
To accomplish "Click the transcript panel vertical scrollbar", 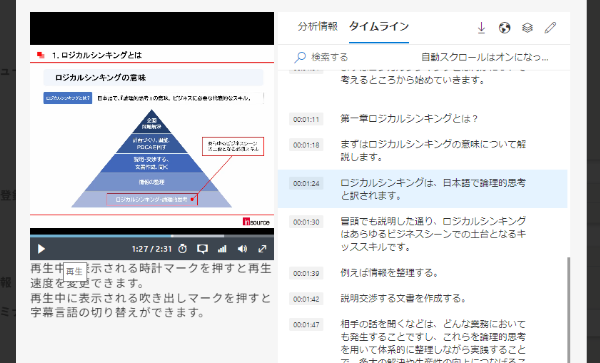I will click(x=568, y=309).
